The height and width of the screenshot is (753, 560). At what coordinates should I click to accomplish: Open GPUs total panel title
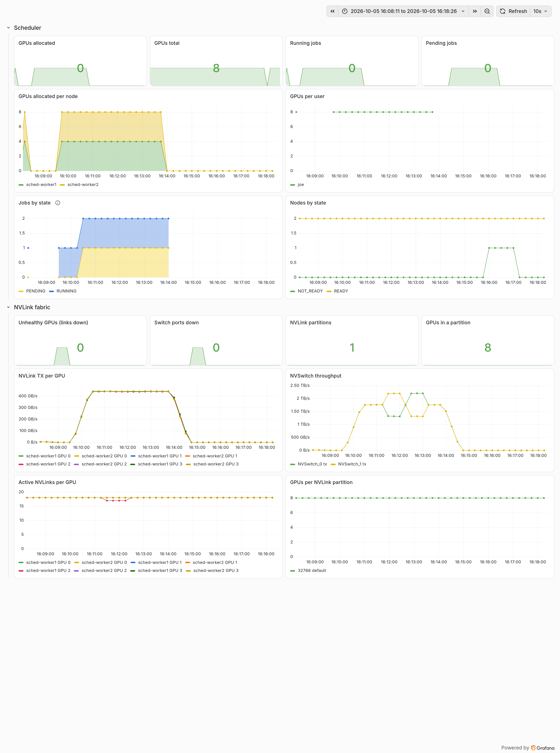pyautogui.click(x=167, y=43)
